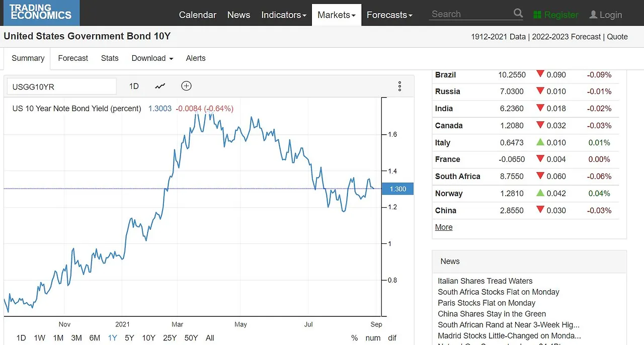Open the Canada bond row
Image resolution: width=644 pixels, height=345 pixels.
(x=526, y=126)
